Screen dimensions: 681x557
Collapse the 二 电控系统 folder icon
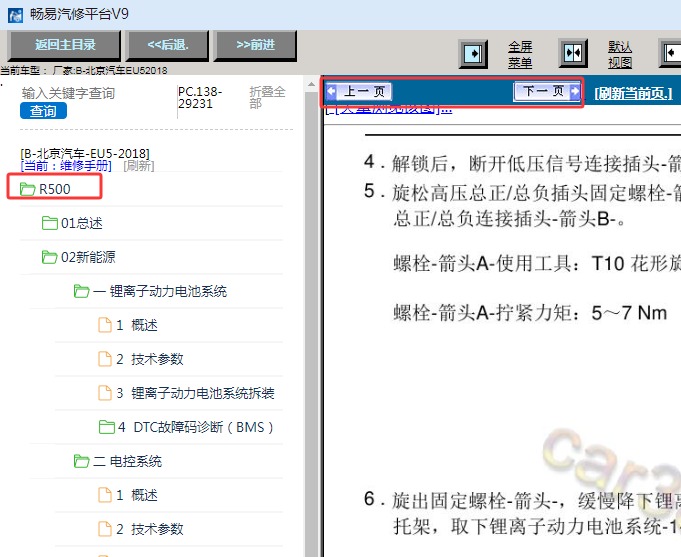tap(81, 461)
